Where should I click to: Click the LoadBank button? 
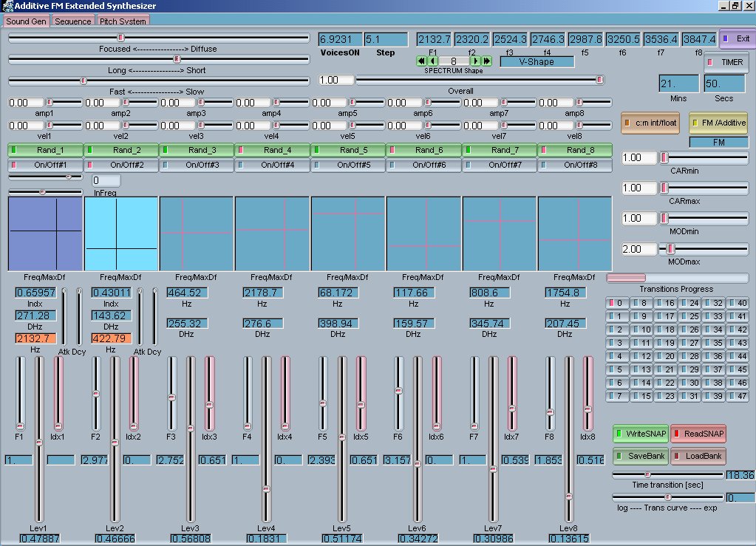click(x=698, y=456)
